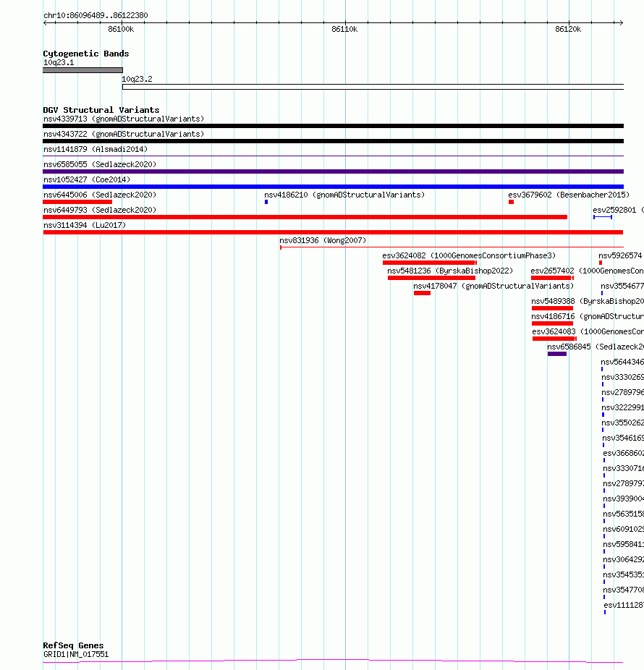Open the nsv831936 (Wong2007) label

tap(323, 240)
